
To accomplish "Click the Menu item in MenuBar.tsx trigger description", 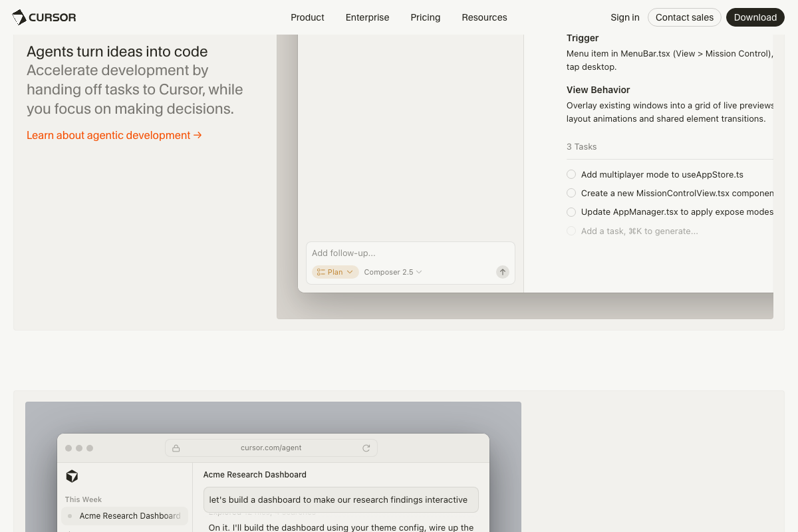I will 670,61.
